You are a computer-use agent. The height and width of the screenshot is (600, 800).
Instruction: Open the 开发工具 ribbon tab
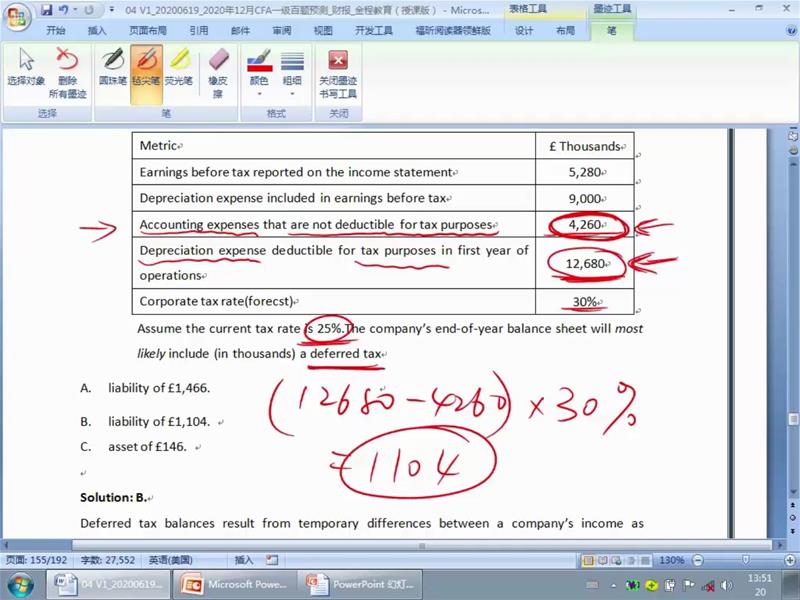tap(374, 31)
